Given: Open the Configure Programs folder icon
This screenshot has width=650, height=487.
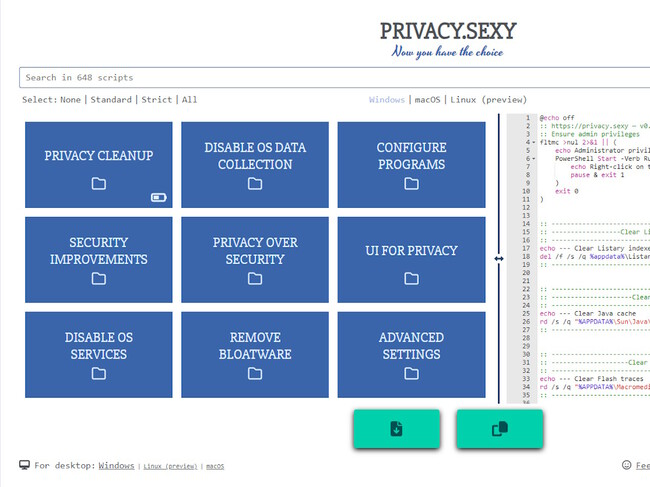Looking at the screenshot, I should point(411,184).
